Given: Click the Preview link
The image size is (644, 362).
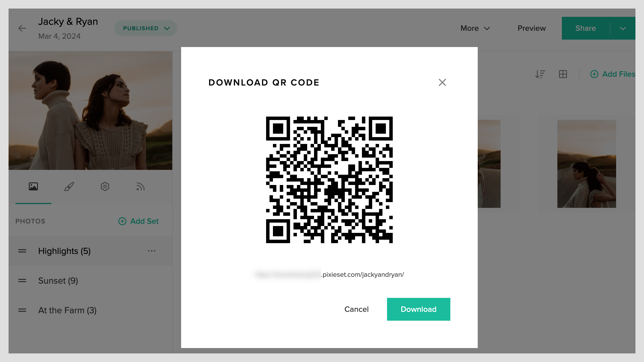Looking at the screenshot, I should click(x=532, y=28).
